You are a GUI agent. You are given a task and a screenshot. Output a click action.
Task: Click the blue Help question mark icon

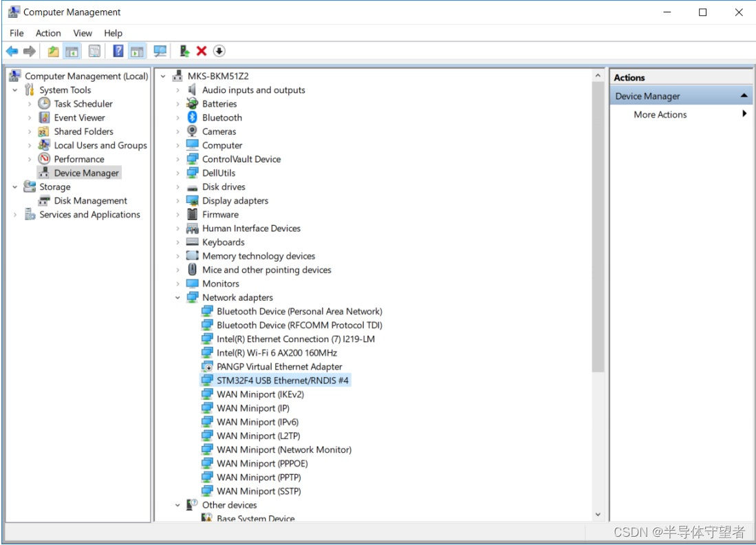(x=118, y=51)
